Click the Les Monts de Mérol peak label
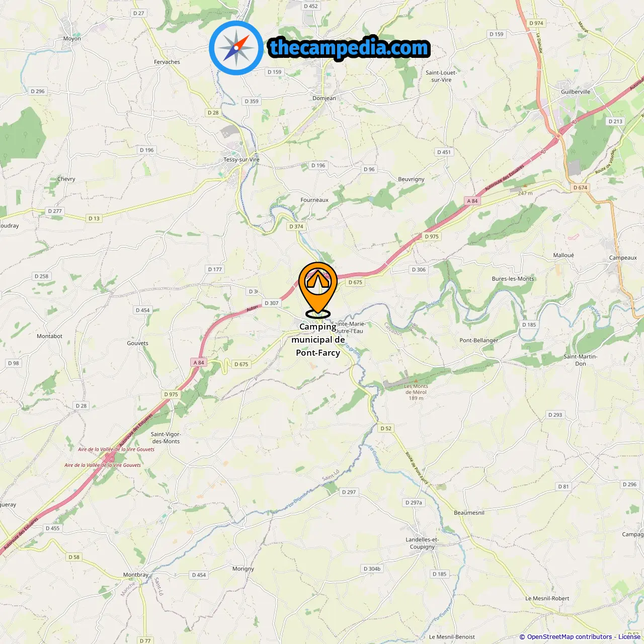 click(416, 392)
